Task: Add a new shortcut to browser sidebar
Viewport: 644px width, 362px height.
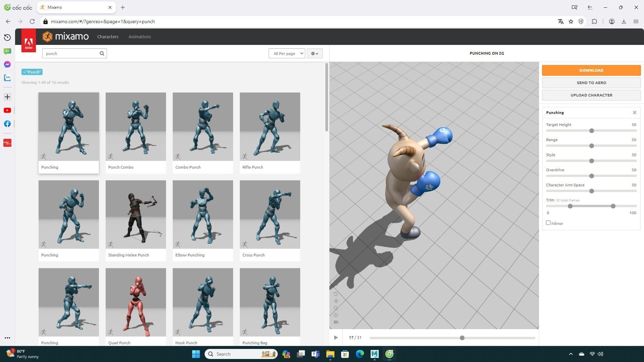Action: [7, 97]
